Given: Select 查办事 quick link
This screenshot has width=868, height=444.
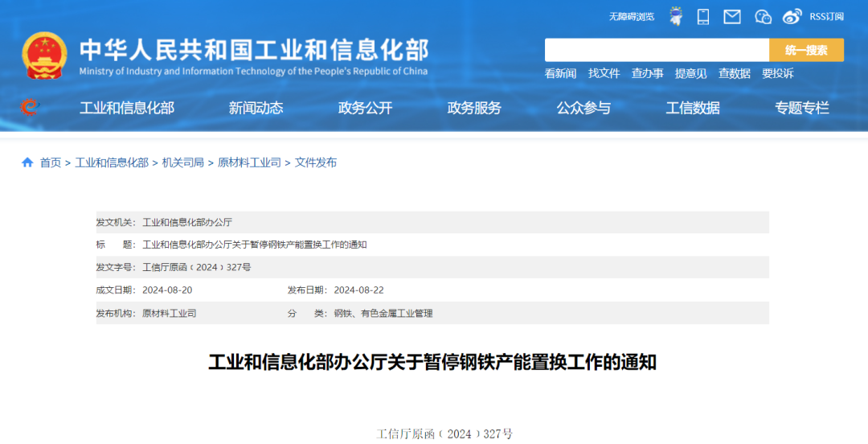Looking at the screenshot, I should [x=647, y=73].
